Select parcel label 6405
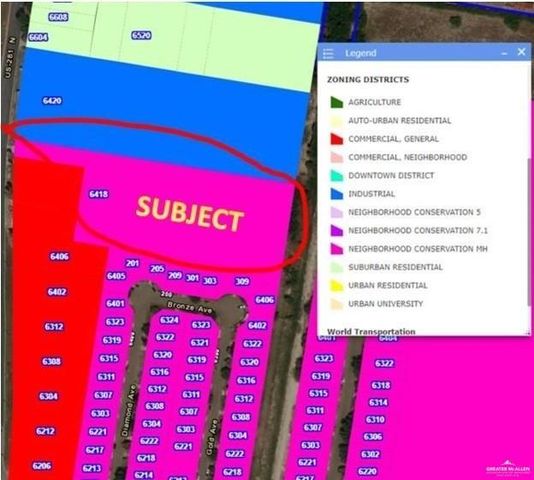Screen dimensions: 534x480 pos(116,276)
